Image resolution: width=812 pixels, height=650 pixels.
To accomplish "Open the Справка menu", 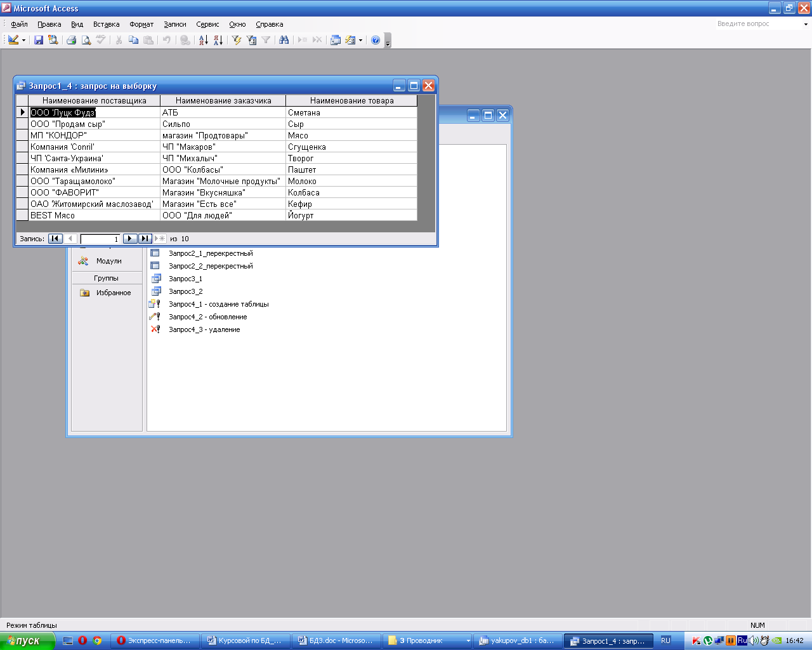I will click(270, 24).
